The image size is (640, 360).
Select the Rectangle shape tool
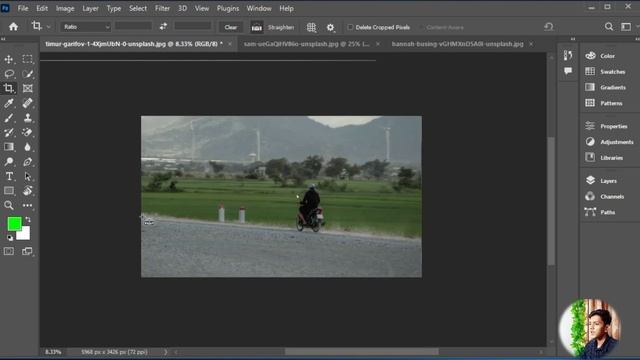[x=9, y=191]
